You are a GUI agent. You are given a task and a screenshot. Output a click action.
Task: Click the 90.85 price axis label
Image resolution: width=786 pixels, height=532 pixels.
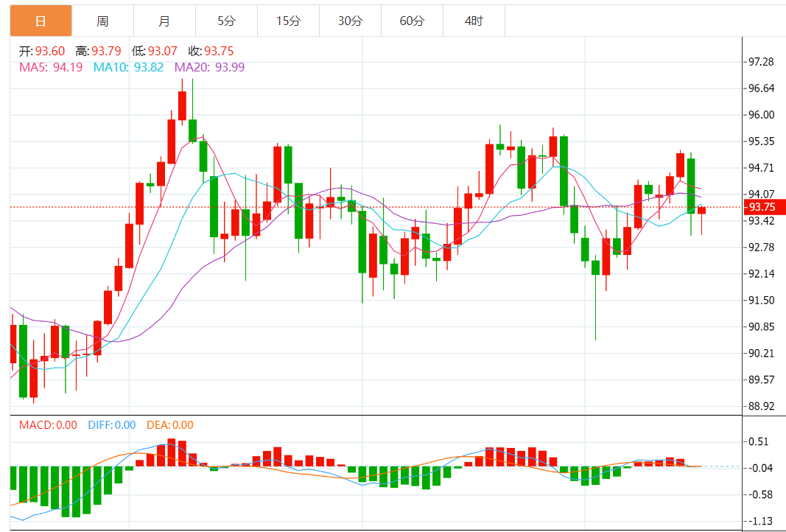[x=761, y=327]
